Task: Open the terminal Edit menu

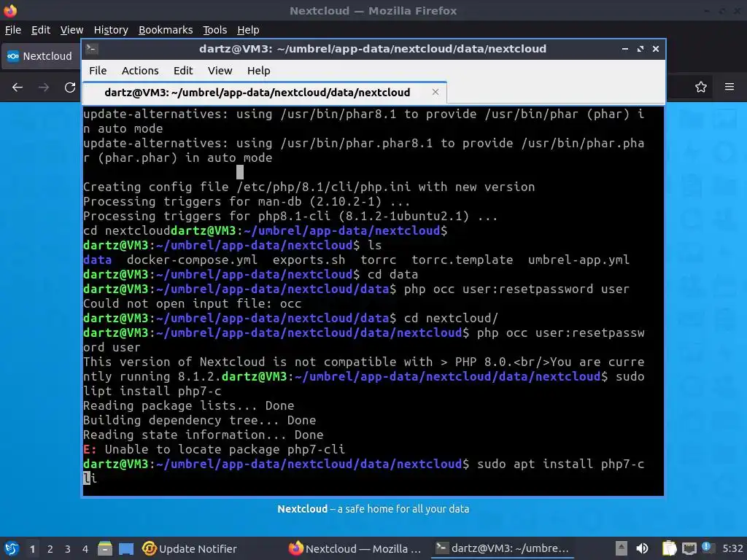Action: tap(183, 71)
